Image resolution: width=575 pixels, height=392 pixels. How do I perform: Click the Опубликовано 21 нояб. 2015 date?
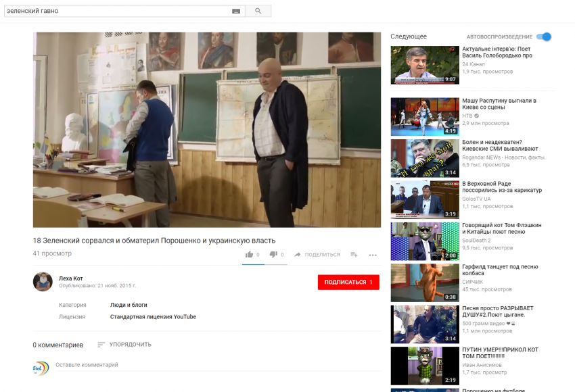pos(97,286)
